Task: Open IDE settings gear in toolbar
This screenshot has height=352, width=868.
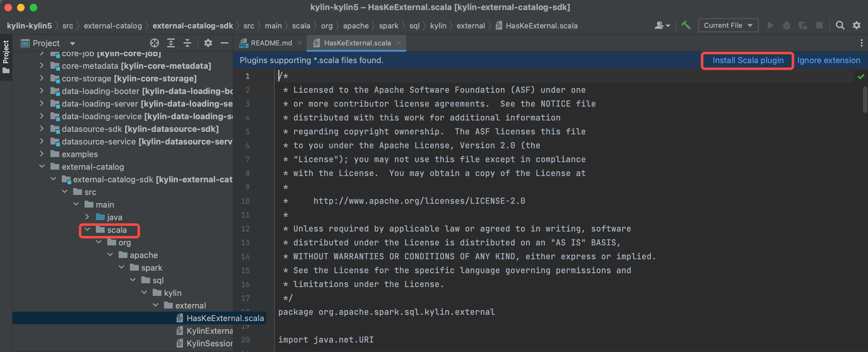Action: click(x=856, y=25)
